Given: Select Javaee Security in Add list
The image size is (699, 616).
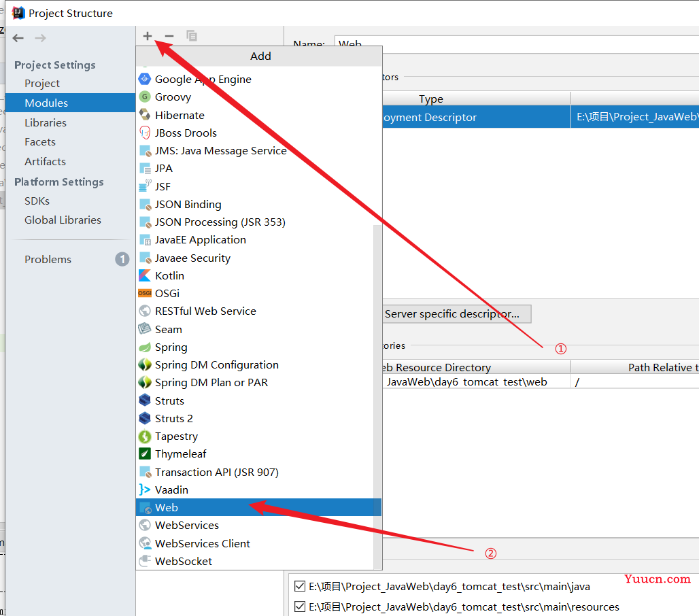Looking at the screenshot, I should coord(254,258).
